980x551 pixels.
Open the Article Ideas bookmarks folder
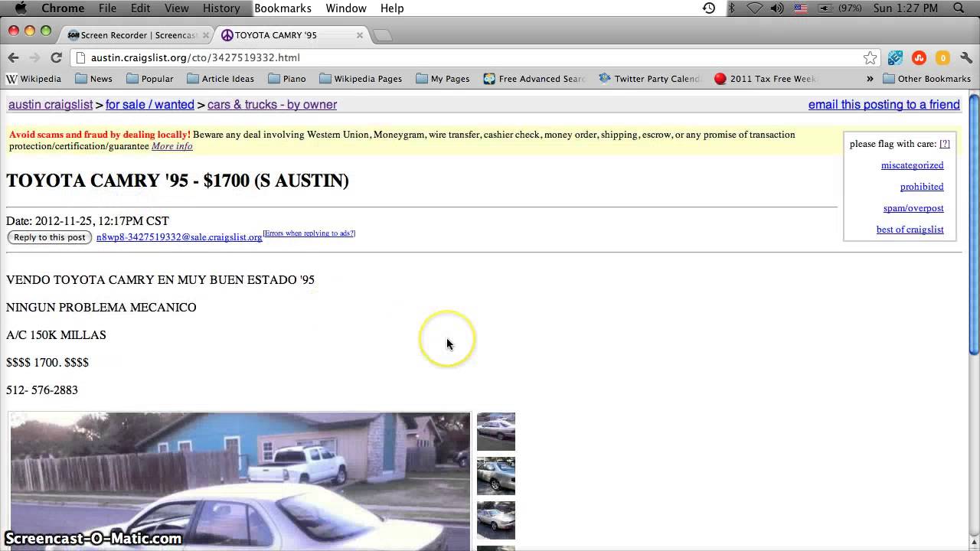pos(220,79)
